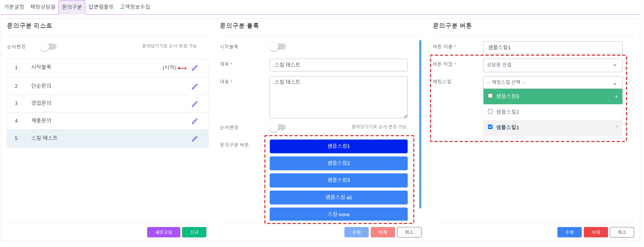Viewport: 644px width, 247px height.
Task: Click the red start arrow on 시작블록
Action: coord(182,68)
